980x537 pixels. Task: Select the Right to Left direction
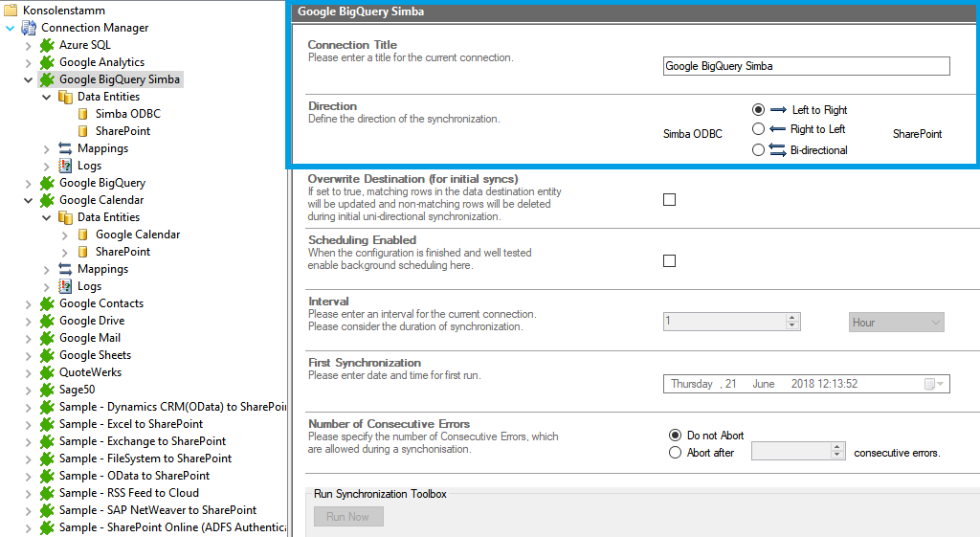click(758, 129)
